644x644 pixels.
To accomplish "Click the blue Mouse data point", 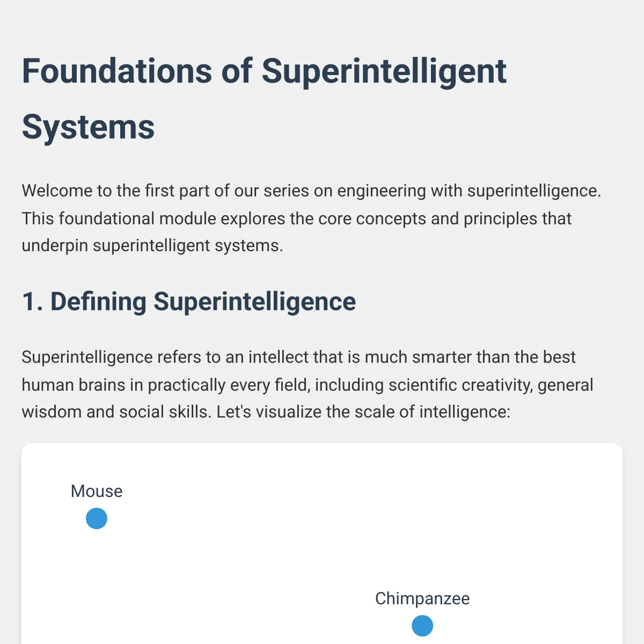I will pyautogui.click(x=97, y=519).
